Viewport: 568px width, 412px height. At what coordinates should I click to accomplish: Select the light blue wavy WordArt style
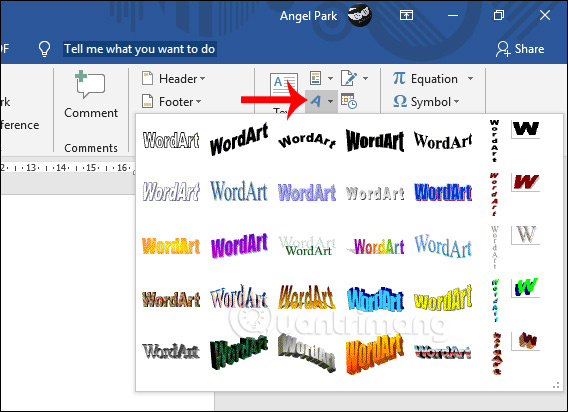[x=443, y=246]
